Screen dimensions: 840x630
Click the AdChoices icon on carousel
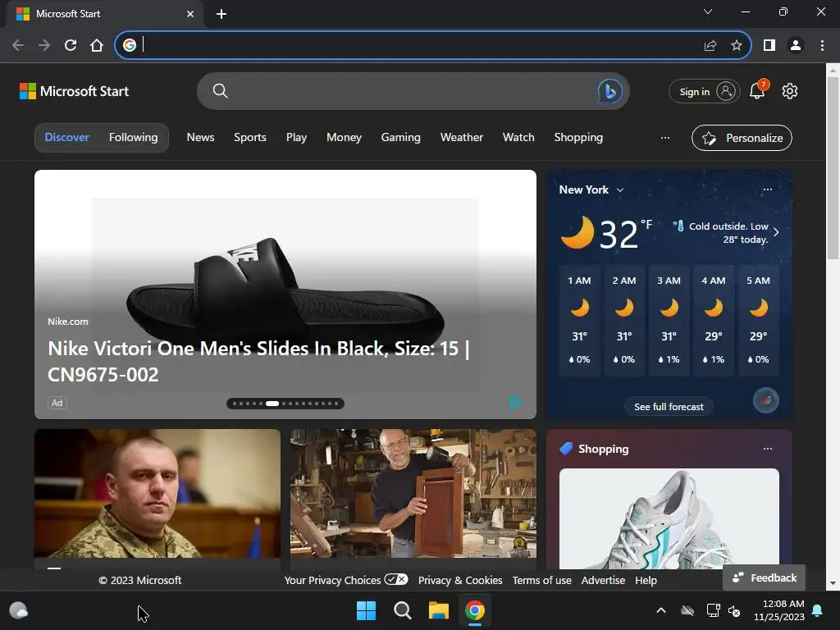(516, 402)
